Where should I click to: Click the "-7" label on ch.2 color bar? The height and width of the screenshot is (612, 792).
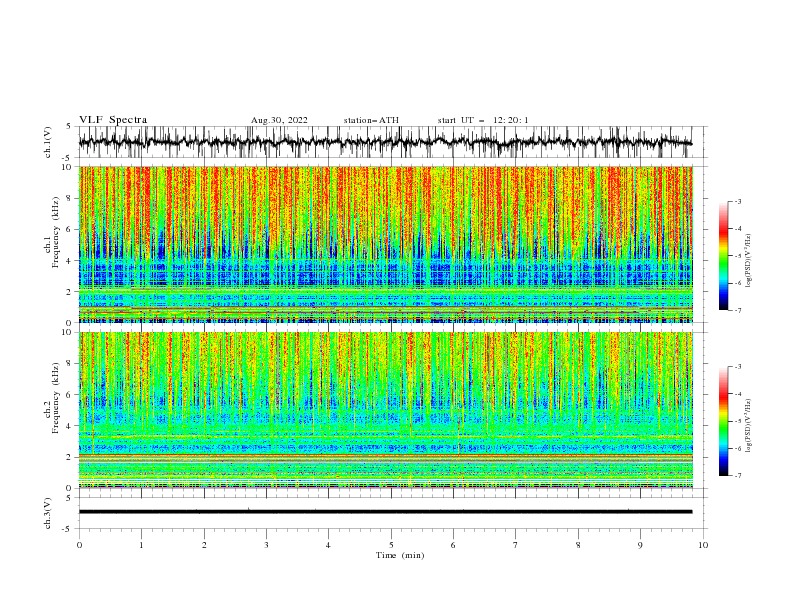737,476
